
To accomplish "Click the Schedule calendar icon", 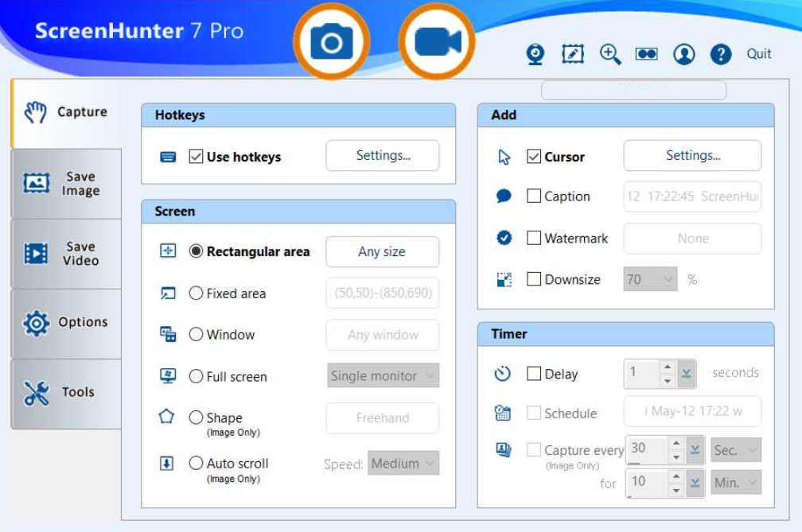I will 502,413.
